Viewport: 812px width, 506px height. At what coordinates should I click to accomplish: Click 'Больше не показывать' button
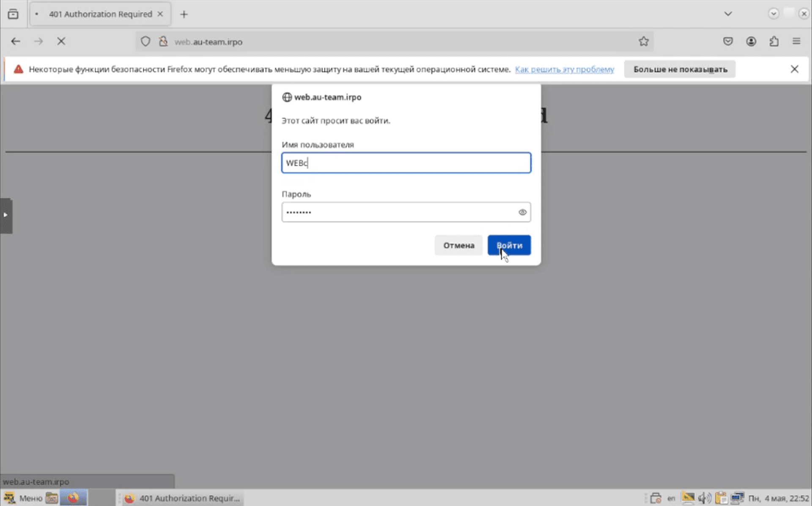click(680, 69)
